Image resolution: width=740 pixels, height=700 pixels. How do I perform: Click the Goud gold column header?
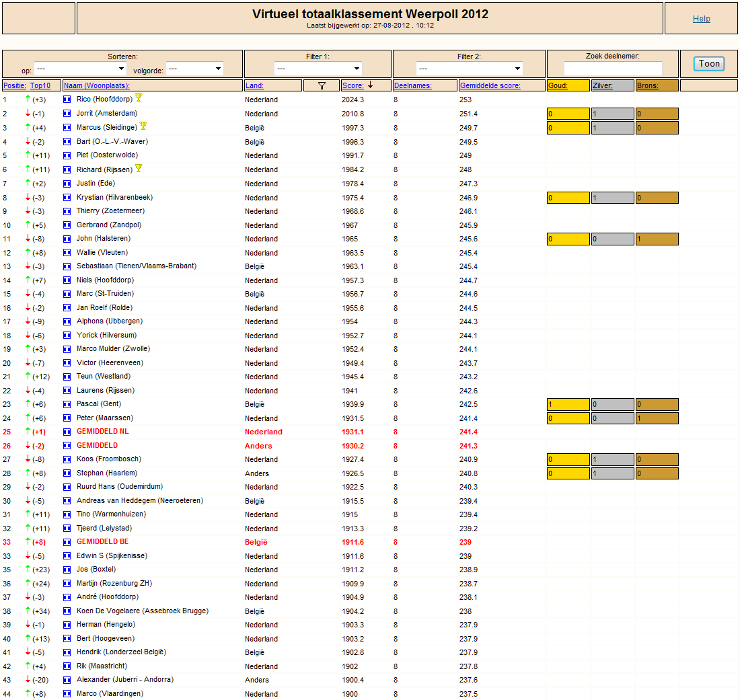tap(558, 86)
